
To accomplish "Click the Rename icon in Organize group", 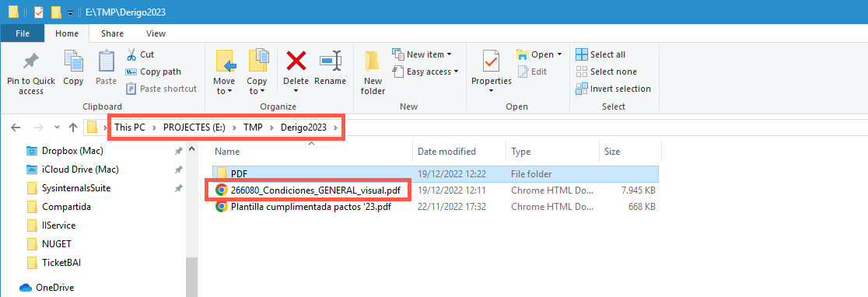I will [330, 61].
